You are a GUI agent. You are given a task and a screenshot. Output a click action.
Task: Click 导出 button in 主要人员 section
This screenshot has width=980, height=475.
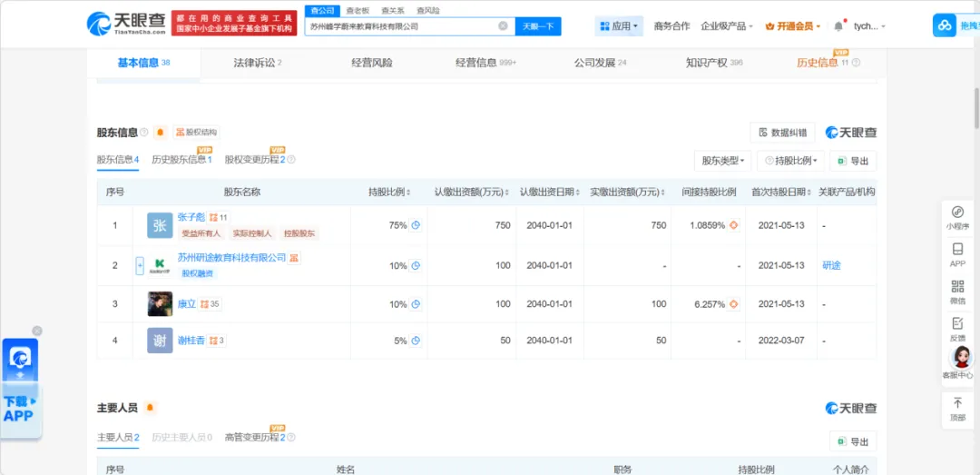coord(853,441)
